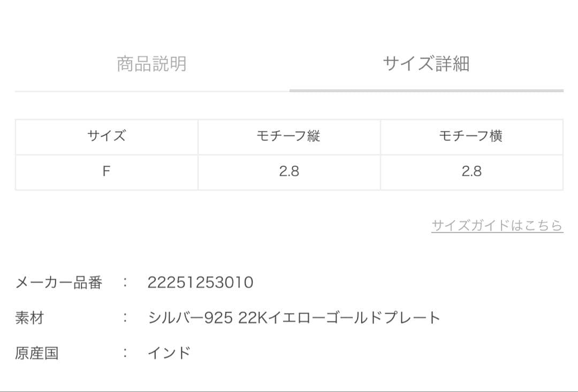
Task: Click the サイズ column header
Action: pyautogui.click(x=107, y=136)
